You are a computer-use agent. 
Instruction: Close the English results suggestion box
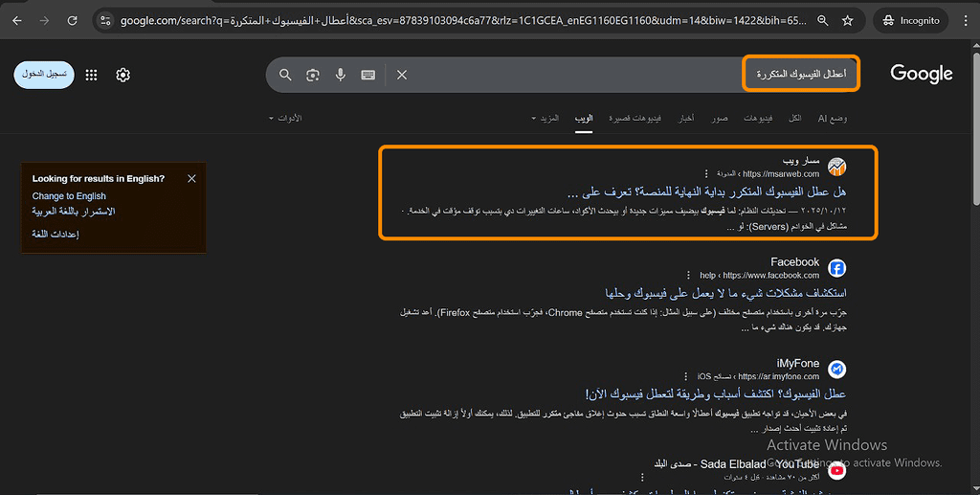coord(191,179)
